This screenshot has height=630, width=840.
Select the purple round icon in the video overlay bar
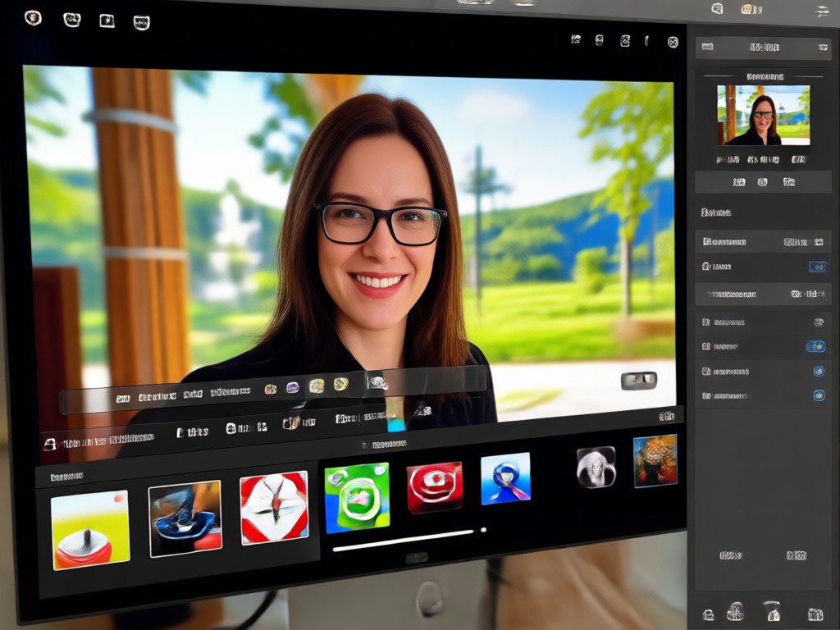[x=293, y=387]
